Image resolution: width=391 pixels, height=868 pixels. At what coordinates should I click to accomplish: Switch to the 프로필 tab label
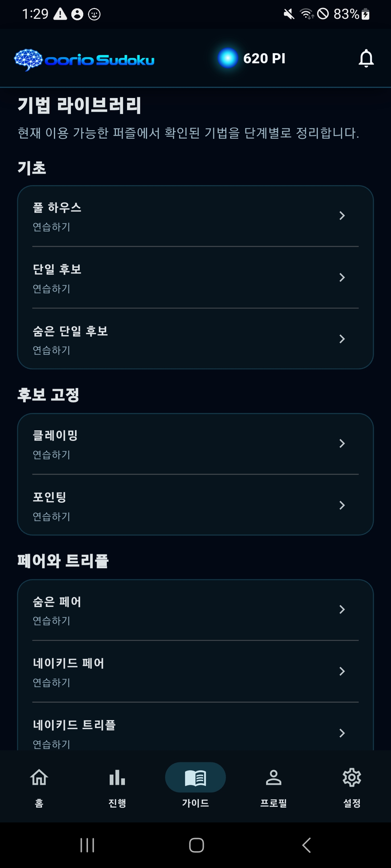click(274, 803)
